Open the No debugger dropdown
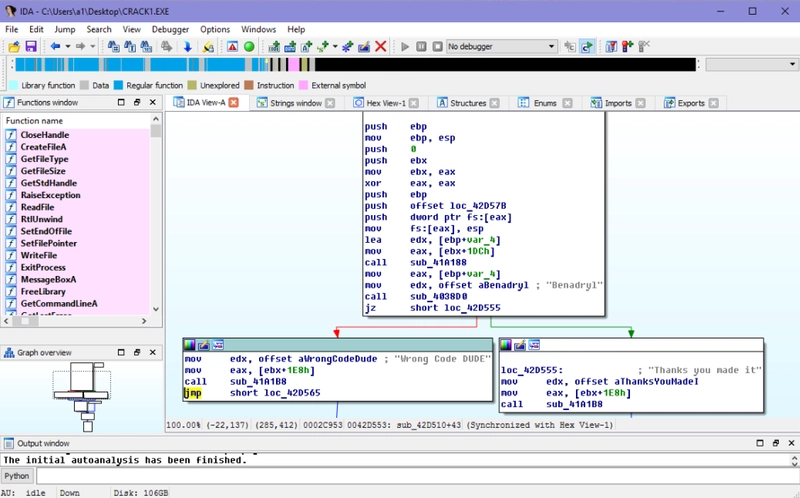The height and width of the screenshot is (498, 800). 552,47
